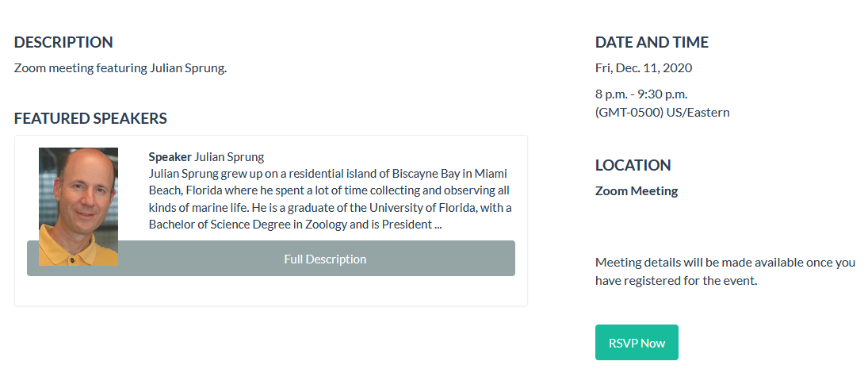Click the LOCATION heading
This screenshot has width=868, height=388.
(633, 165)
